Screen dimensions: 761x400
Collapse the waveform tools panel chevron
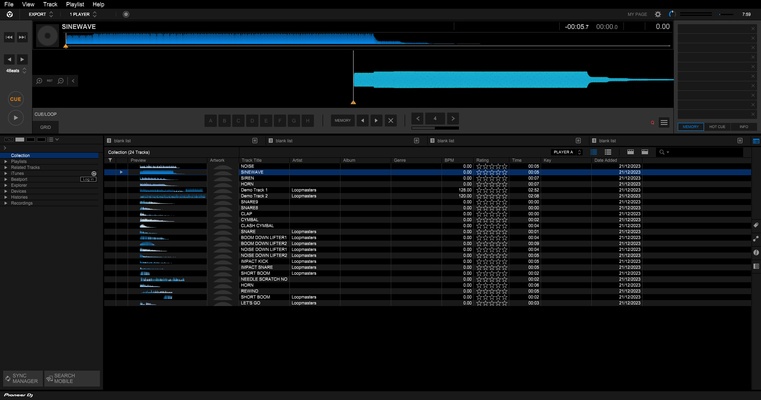(73, 81)
